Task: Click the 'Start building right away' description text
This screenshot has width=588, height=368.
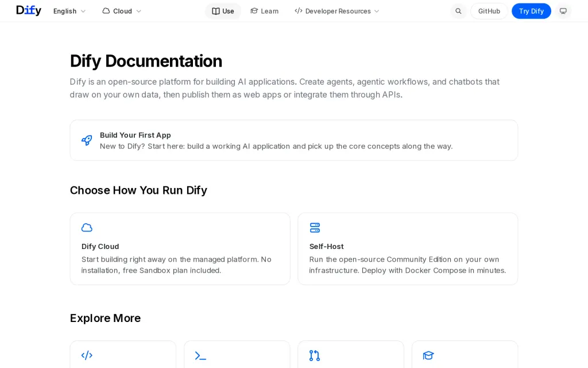Action: point(176,264)
